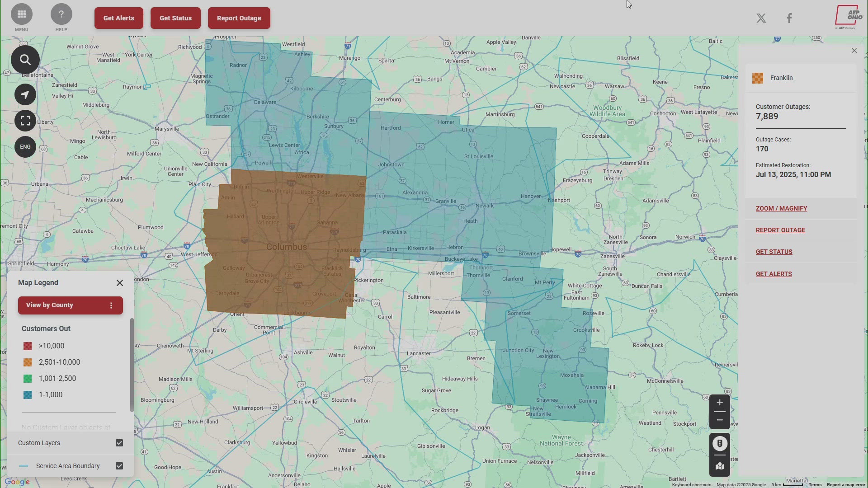Enter fullscreen map view
Screen dimensions: 868x488
(25, 121)
